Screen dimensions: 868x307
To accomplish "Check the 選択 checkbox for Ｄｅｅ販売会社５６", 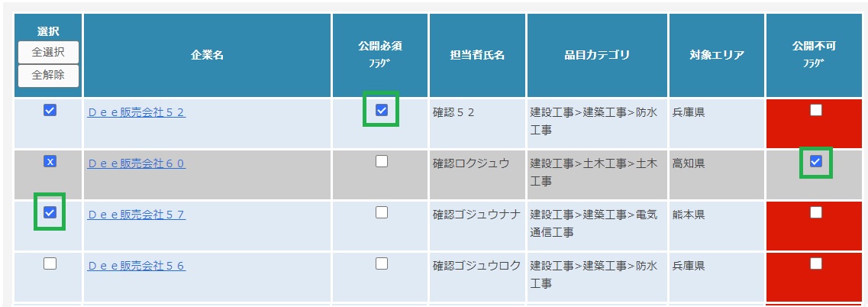I will pyautogui.click(x=50, y=263).
